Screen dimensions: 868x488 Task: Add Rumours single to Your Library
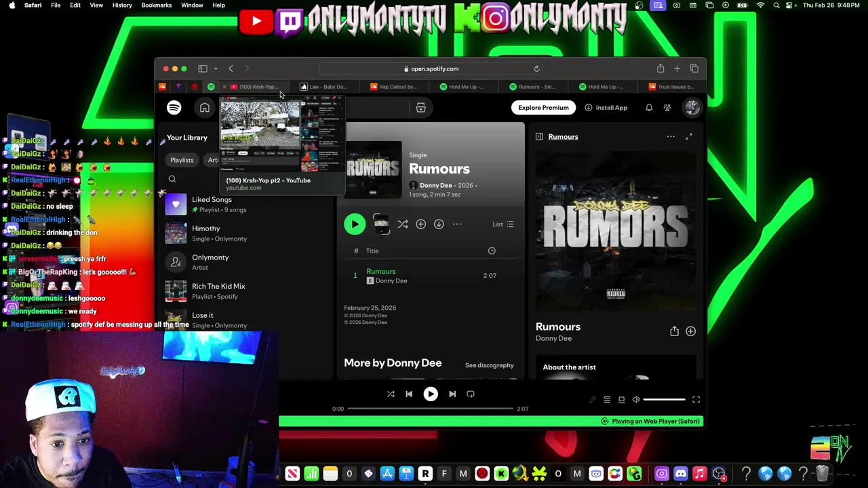[x=420, y=224]
